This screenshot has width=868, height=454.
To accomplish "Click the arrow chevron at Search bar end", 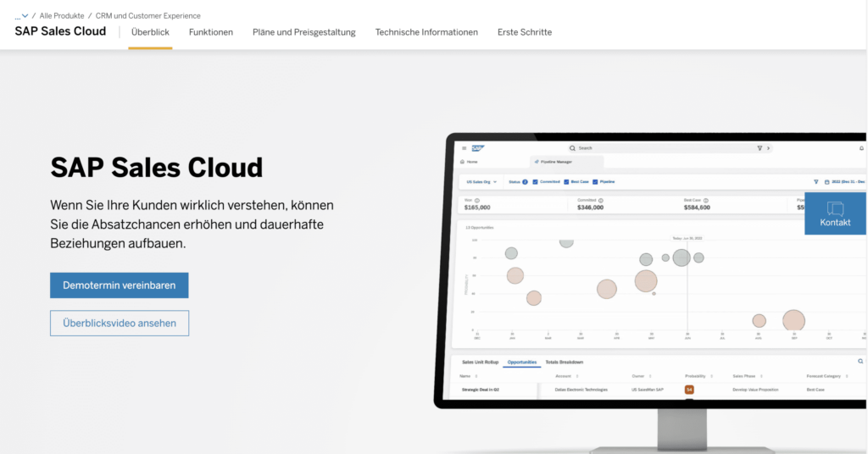I will [768, 148].
